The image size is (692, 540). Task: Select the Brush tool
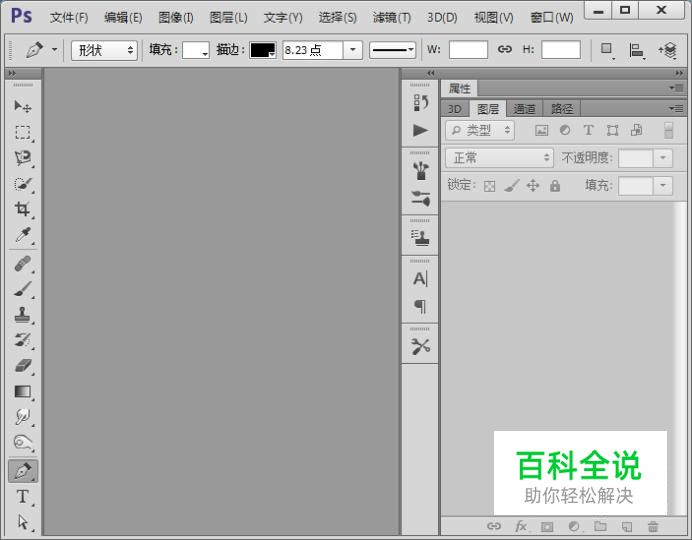coord(23,289)
